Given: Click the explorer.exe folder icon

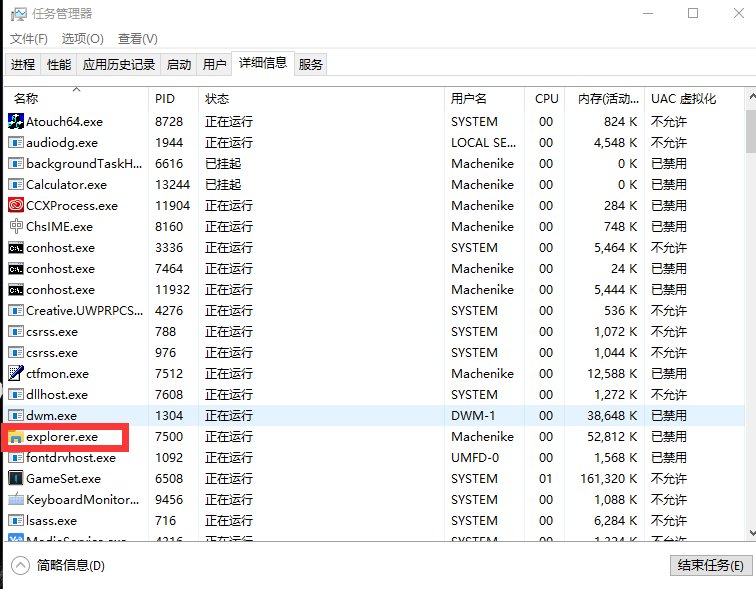Looking at the screenshot, I should [x=16, y=437].
